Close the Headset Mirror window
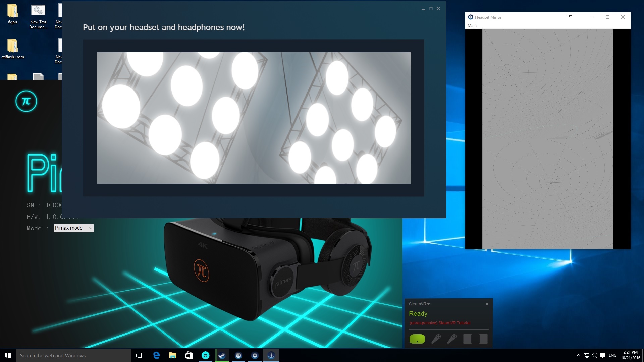 (623, 17)
